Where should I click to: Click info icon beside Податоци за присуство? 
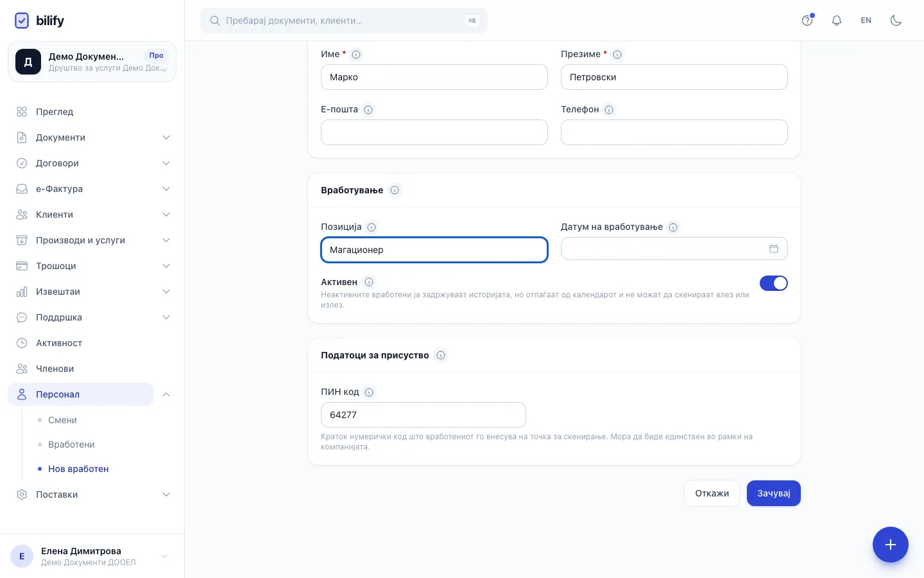click(441, 355)
